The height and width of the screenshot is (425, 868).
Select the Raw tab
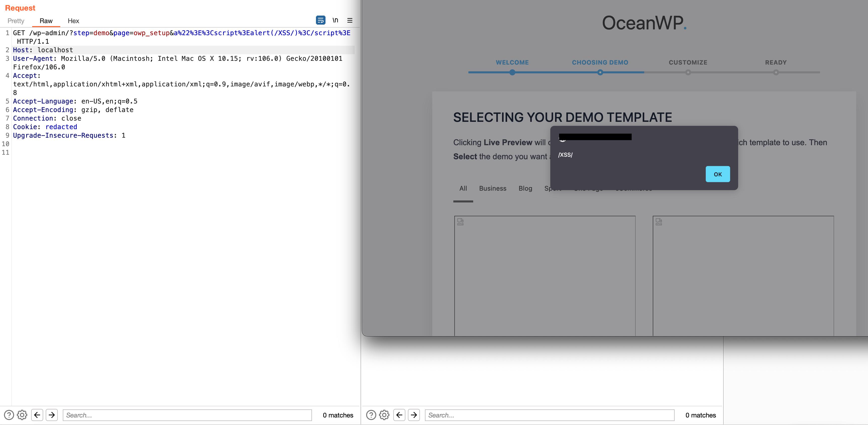[46, 21]
